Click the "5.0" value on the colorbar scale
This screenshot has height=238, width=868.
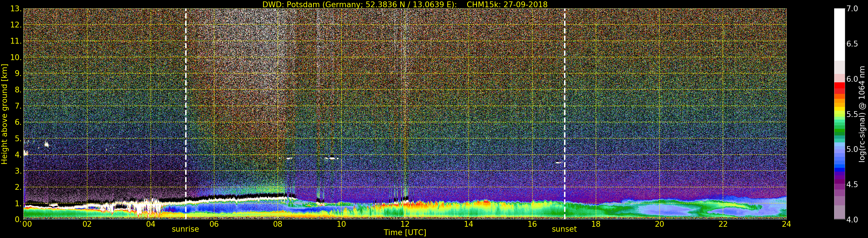coord(852,149)
